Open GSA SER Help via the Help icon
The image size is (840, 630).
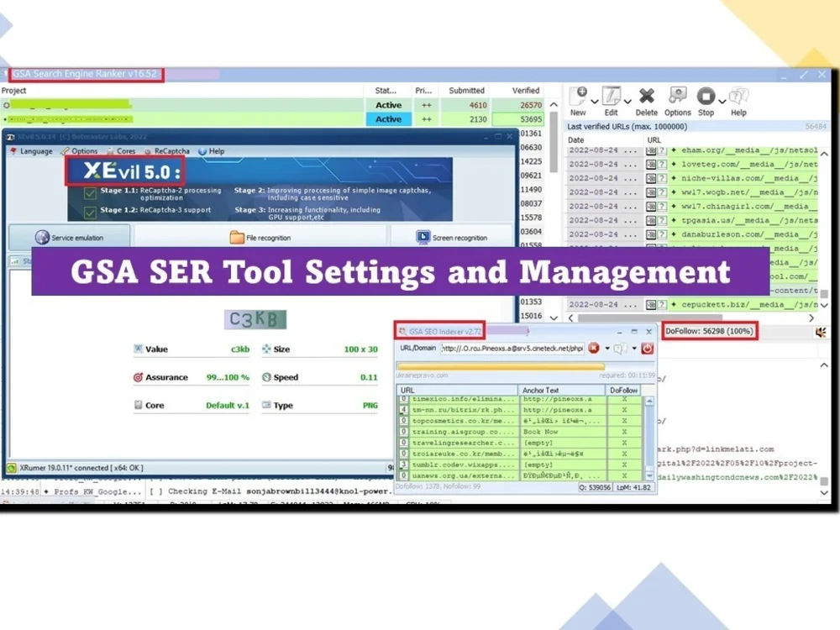point(737,95)
